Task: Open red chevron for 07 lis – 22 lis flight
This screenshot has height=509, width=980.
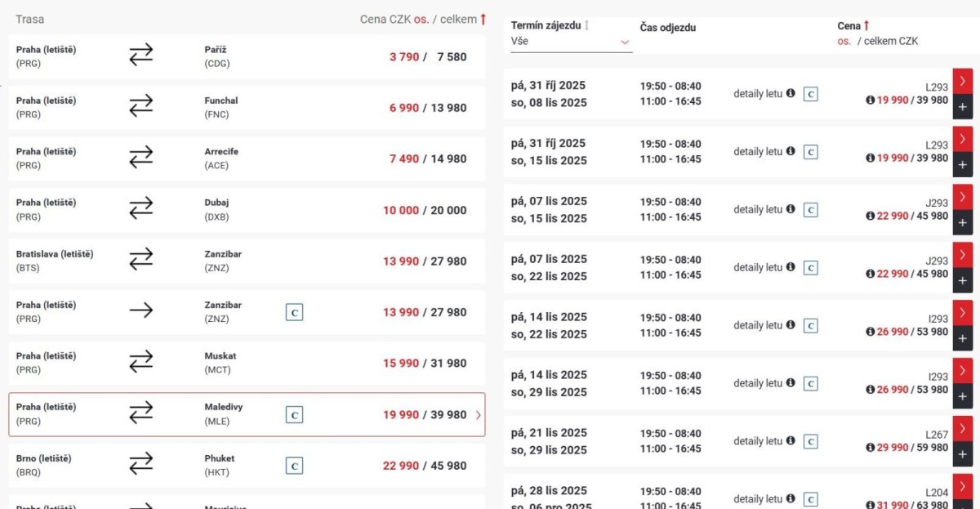Action: point(962,254)
